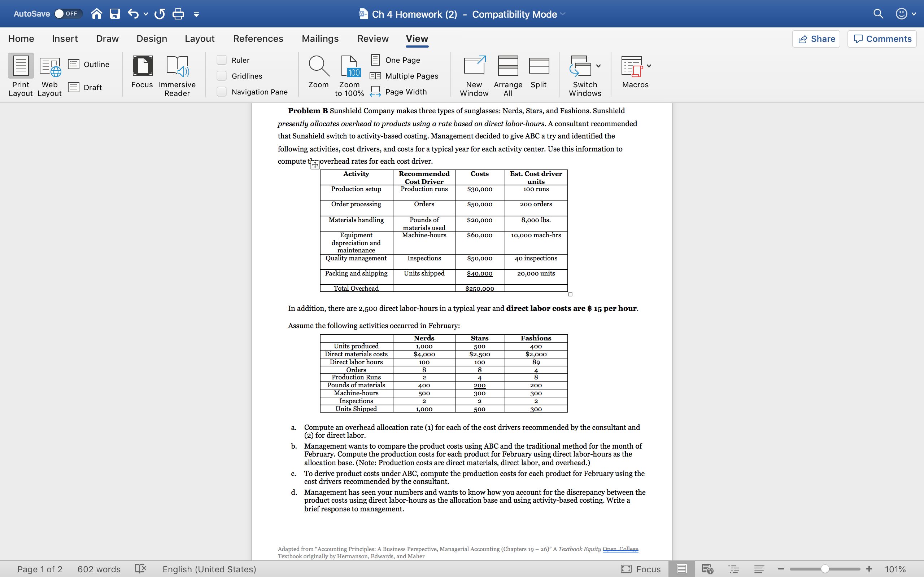
Task: Enable the Ruler checkbox
Action: pyautogui.click(x=222, y=60)
